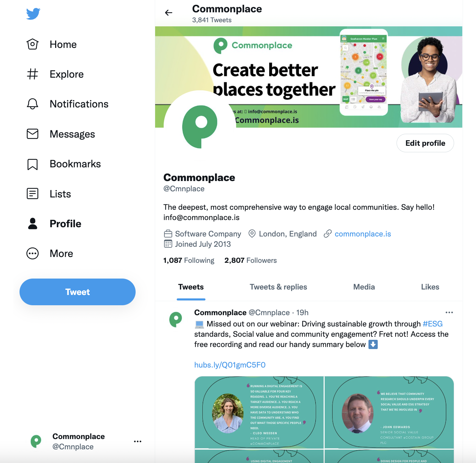Image resolution: width=476 pixels, height=463 pixels.
Task: Open account switcher ellipsis at bottom
Action: (x=138, y=441)
